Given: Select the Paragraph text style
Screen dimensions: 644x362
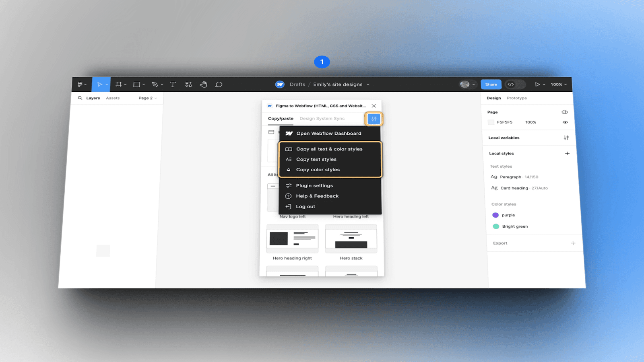Looking at the screenshot, I should [515, 177].
